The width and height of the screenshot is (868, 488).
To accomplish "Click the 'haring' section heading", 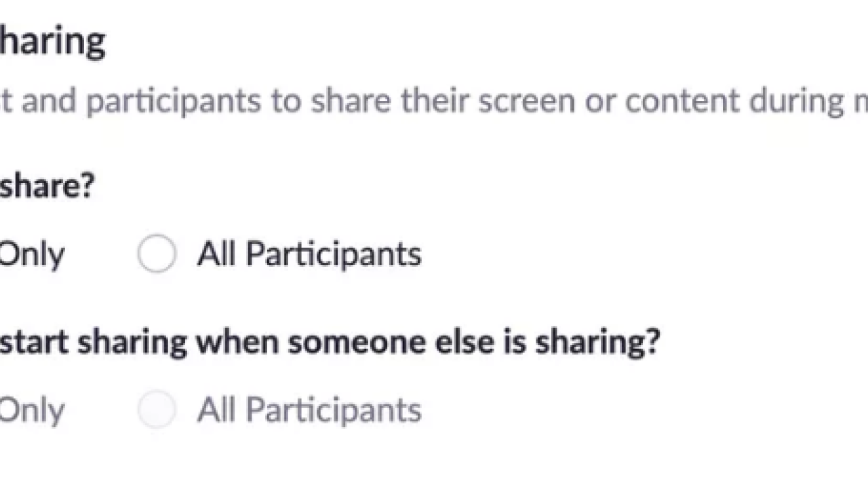I will 52,42.
